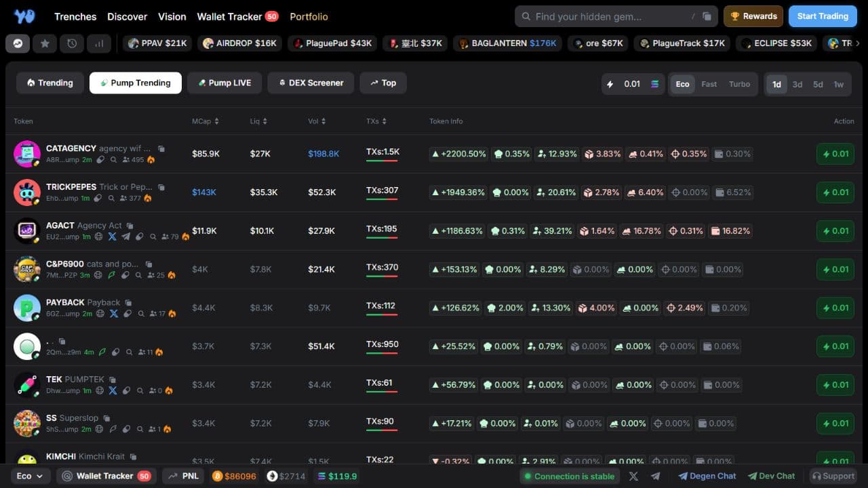This screenshot has height=488, width=868.
Task: Open the Rewards button
Action: (753, 16)
